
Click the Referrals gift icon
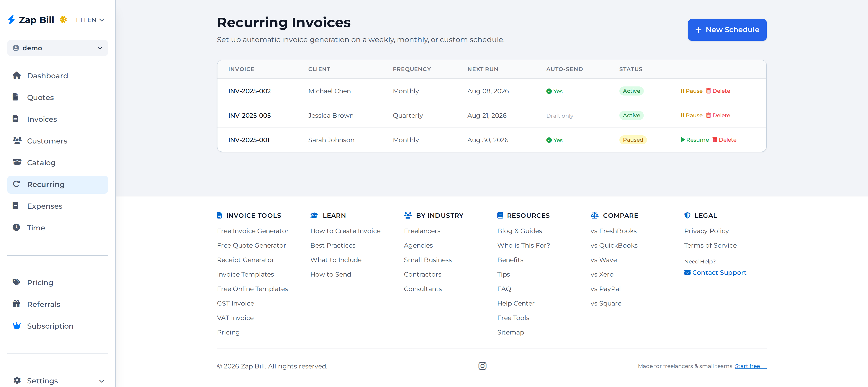(x=16, y=304)
